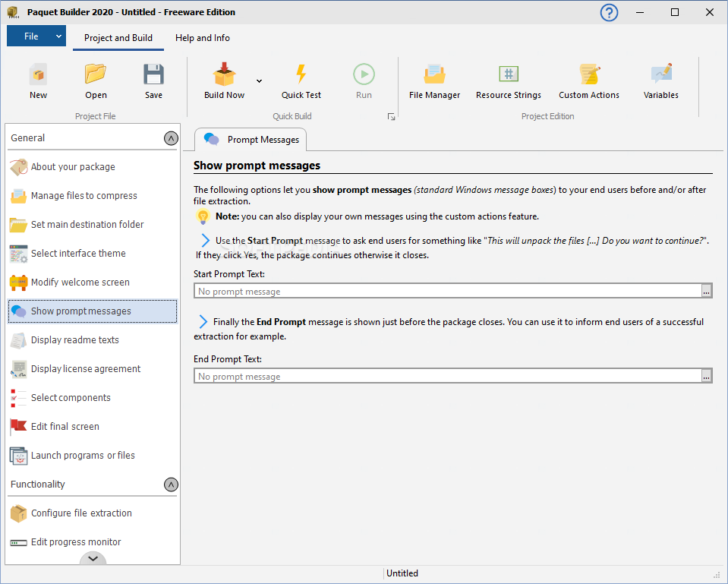The width and height of the screenshot is (728, 584).
Task: Open Quick Build group dialog launcher
Action: click(x=392, y=117)
